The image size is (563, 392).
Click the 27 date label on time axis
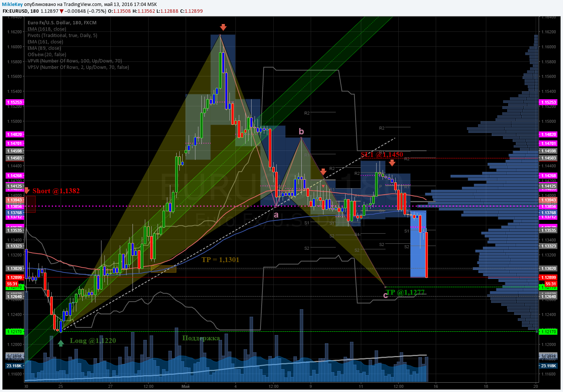pos(110,386)
